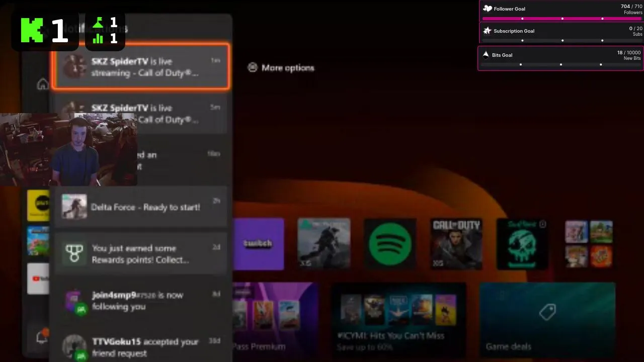The height and width of the screenshot is (362, 644).
Task: Open the Delta Force ready to start notification
Action: pyautogui.click(x=140, y=207)
